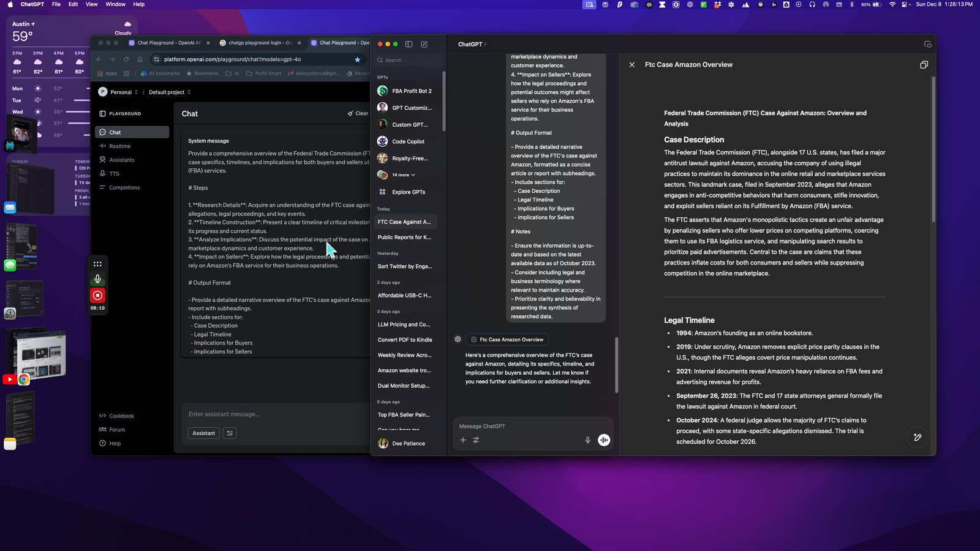Click the ChatGPT sidebar Search field

tap(409, 60)
